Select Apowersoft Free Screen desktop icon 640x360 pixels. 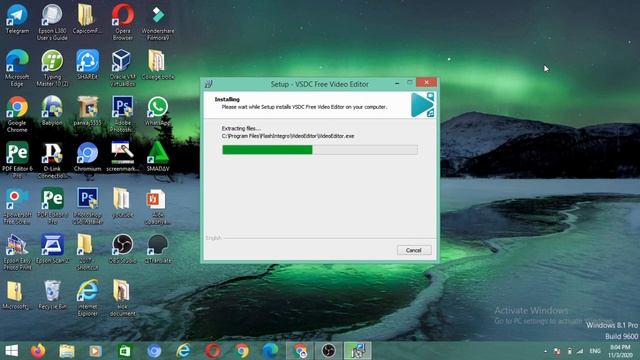(17, 206)
